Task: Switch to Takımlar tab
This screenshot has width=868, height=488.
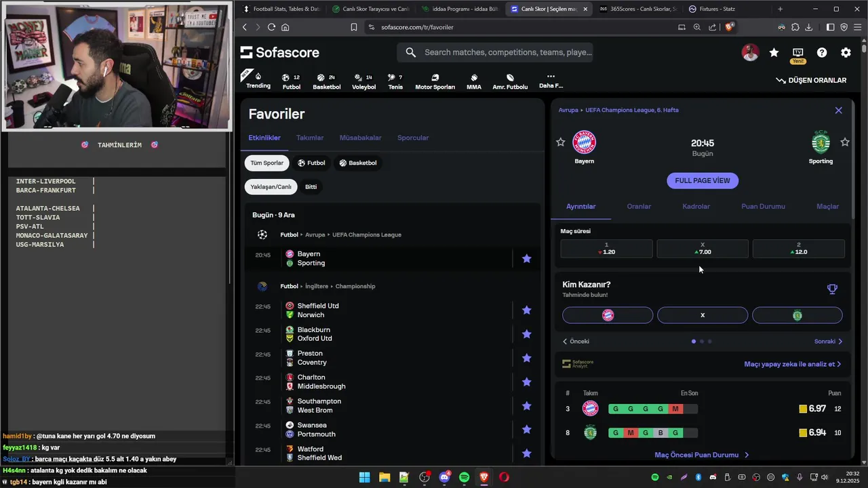Action: [310, 138]
